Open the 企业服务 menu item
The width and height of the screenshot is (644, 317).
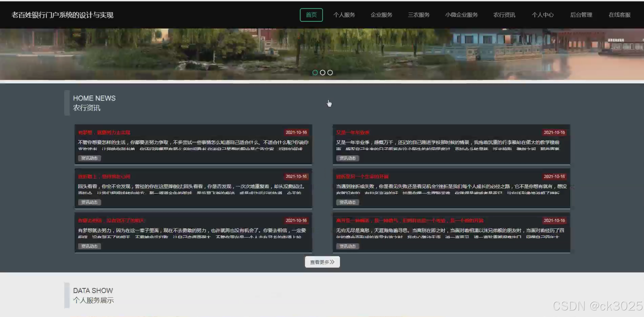[381, 15]
